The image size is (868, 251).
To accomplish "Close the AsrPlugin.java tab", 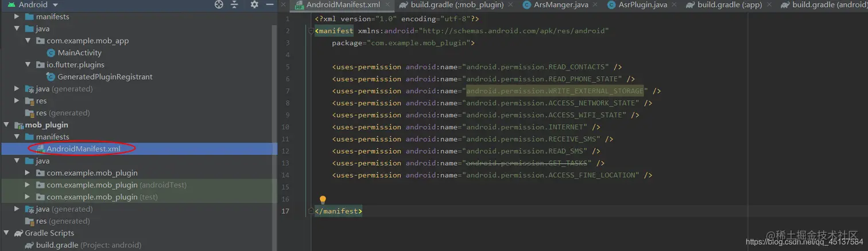I will tap(674, 5).
